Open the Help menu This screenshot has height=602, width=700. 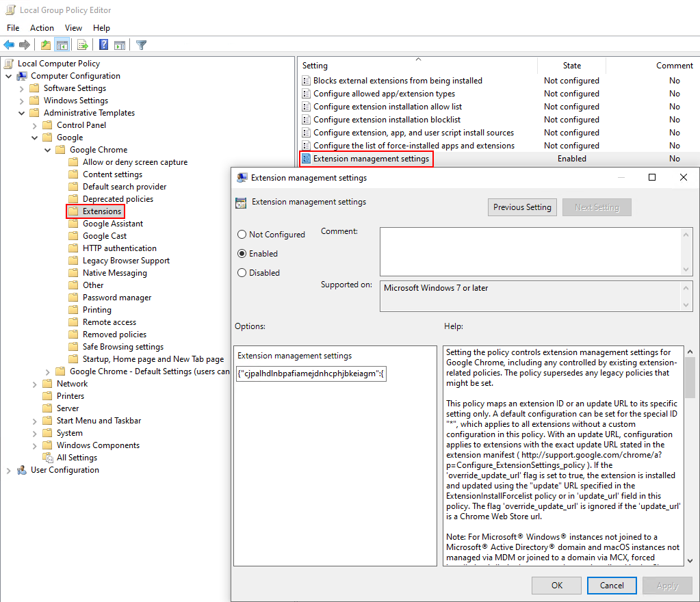pyautogui.click(x=101, y=27)
